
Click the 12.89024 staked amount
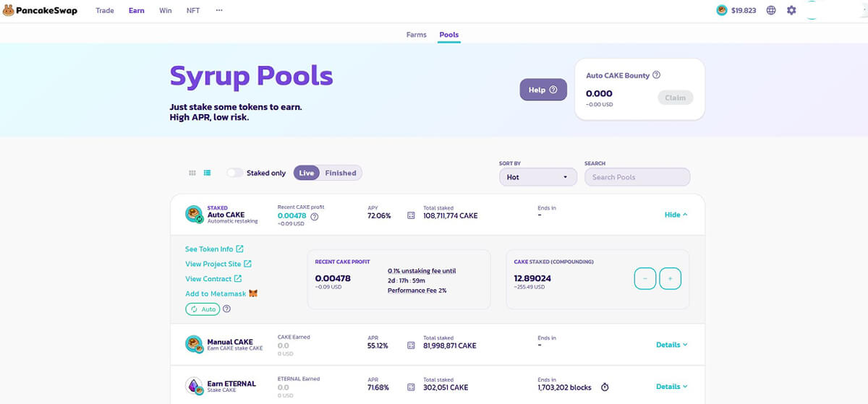(x=532, y=278)
